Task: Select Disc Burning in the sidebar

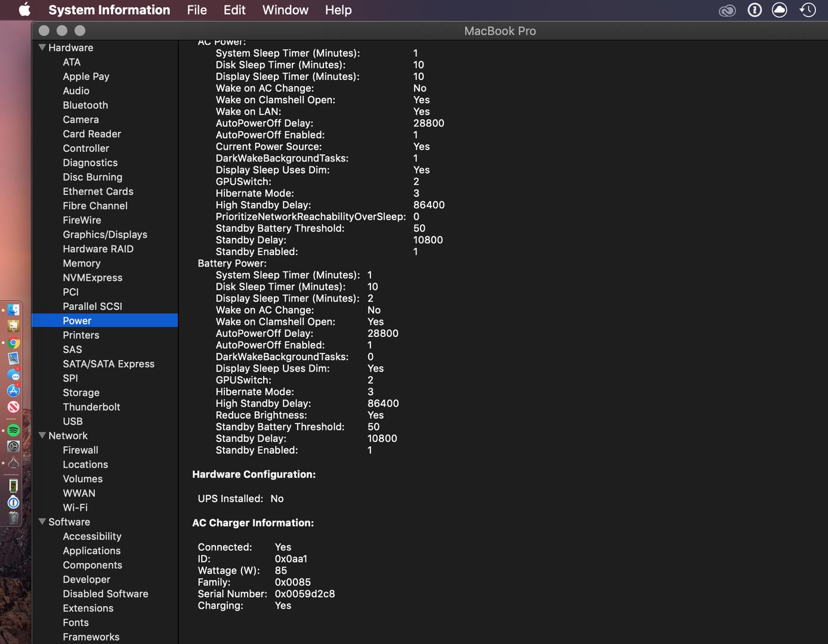Action: (x=92, y=177)
